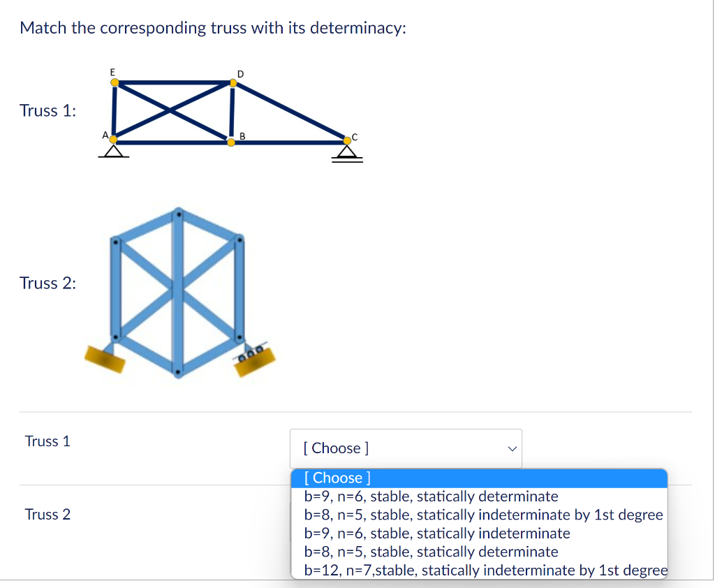Click the left foundation block of Truss 2
715x588 pixels.
point(105,359)
